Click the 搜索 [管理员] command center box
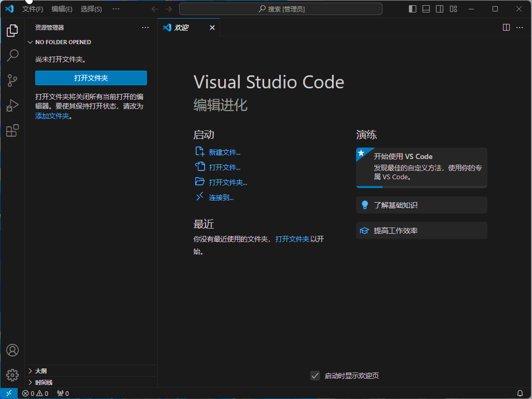 click(281, 9)
